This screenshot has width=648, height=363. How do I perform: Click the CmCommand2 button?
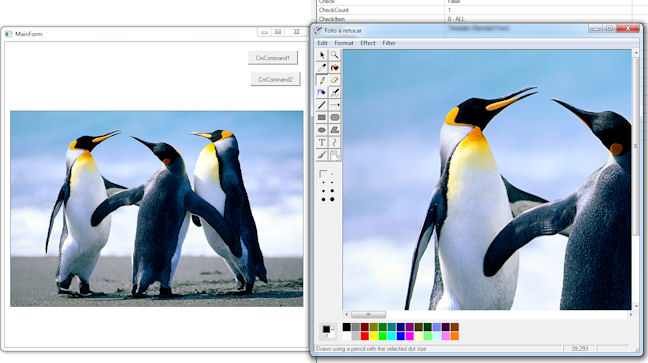276,79
